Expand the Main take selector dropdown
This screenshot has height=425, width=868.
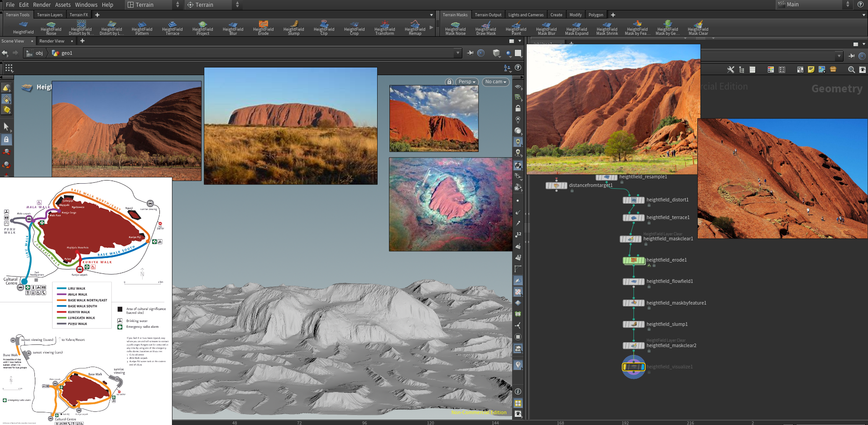pyautogui.click(x=848, y=5)
